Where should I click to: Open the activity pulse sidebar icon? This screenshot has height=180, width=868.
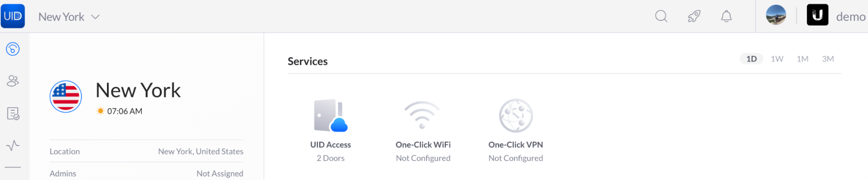tap(13, 145)
